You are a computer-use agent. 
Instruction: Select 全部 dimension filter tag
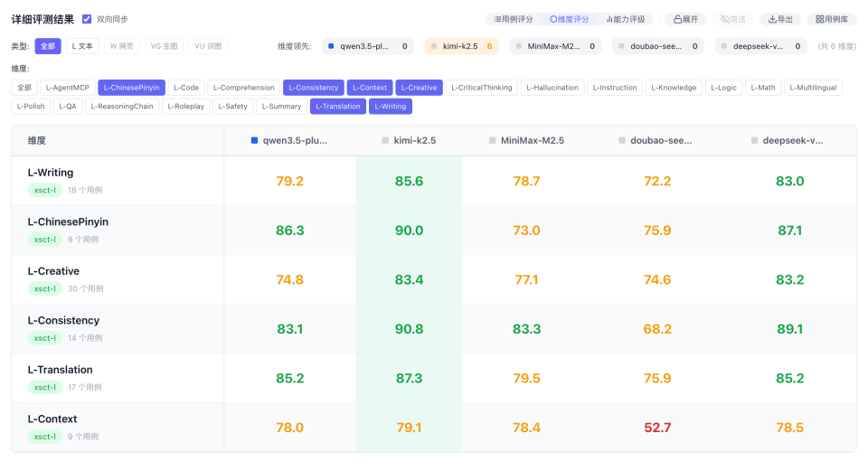(24, 88)
